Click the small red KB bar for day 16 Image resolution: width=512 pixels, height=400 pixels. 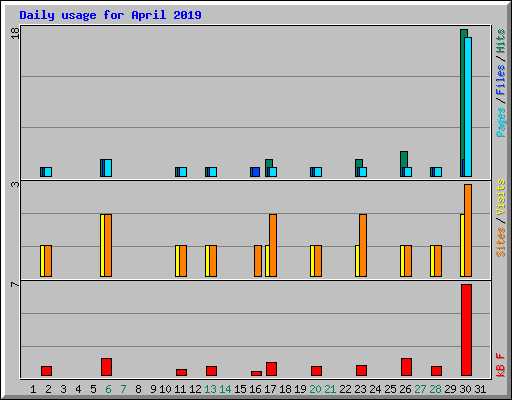[256, 373]
